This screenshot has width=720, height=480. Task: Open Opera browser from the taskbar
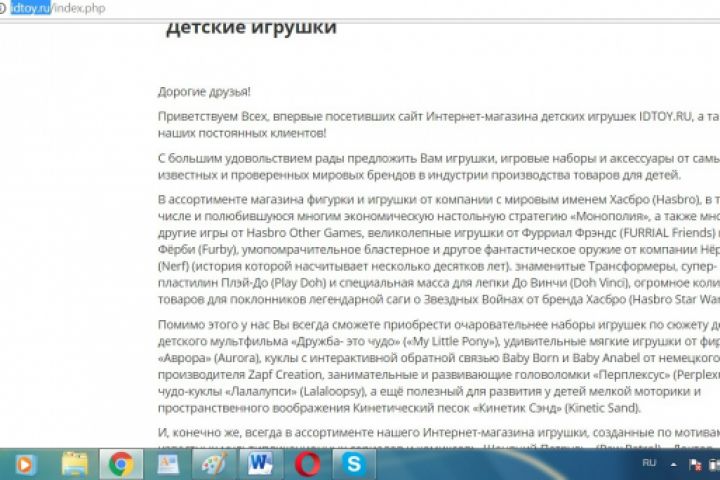[307, 464]
